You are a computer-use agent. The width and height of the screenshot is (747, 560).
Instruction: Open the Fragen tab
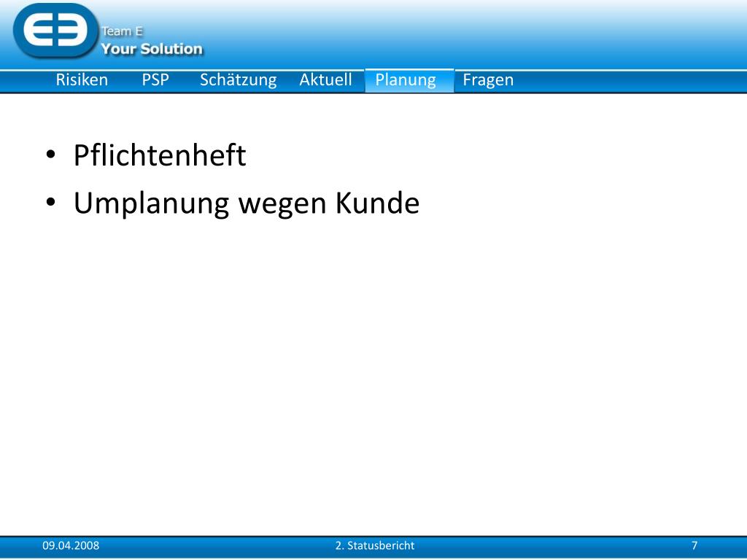488,80
